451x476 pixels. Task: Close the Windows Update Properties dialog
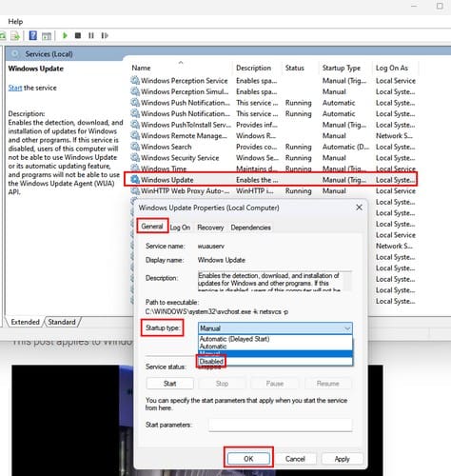[x=359, y=208]
